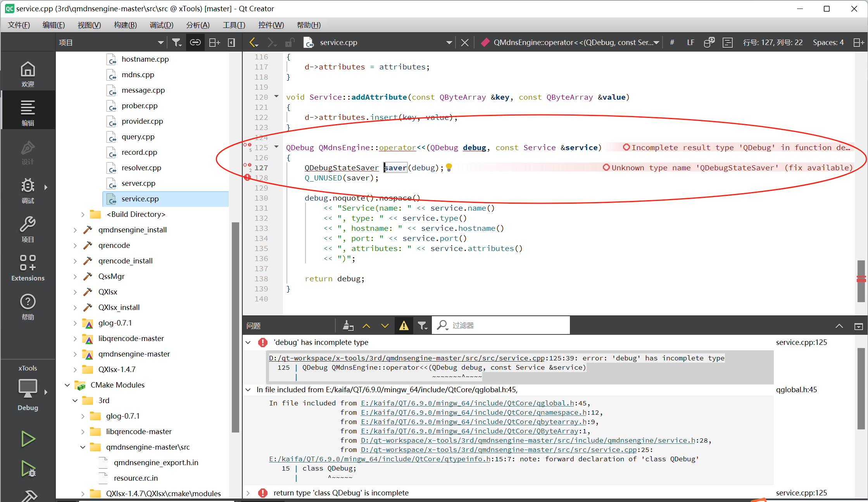This screenshot has height=502, width=868.
Task: Open the qtypeinfo.h link in issue details
Action: point(380,459)
